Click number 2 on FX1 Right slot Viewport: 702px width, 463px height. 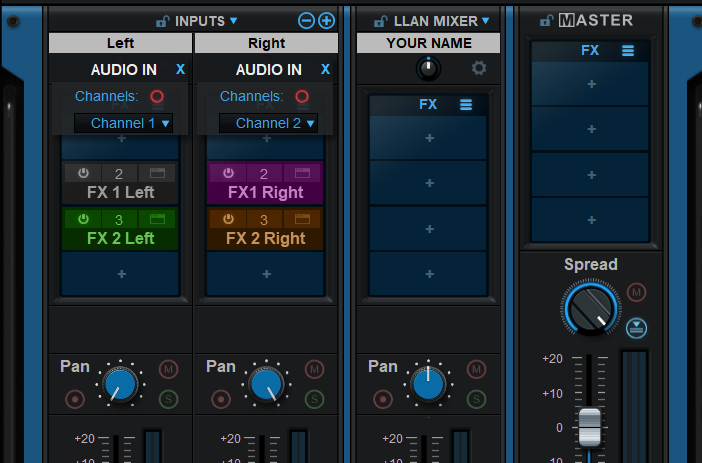pos(264,173)
